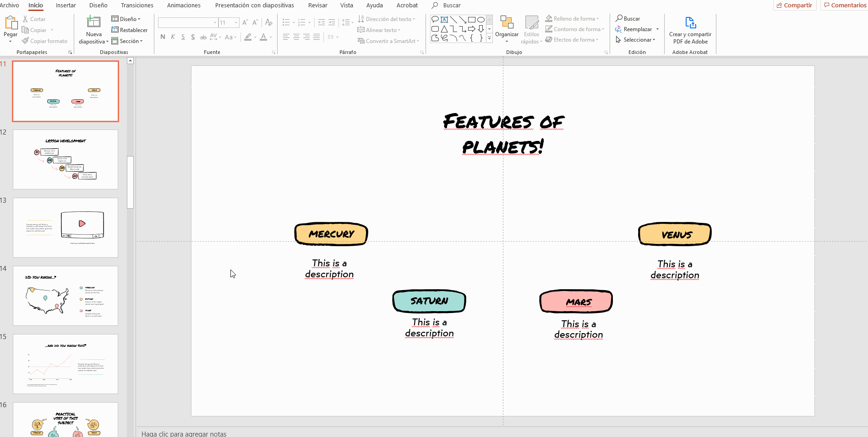Click the Cortar scissors button
Screen dimensions: 868x437
(x=34, y=19)
